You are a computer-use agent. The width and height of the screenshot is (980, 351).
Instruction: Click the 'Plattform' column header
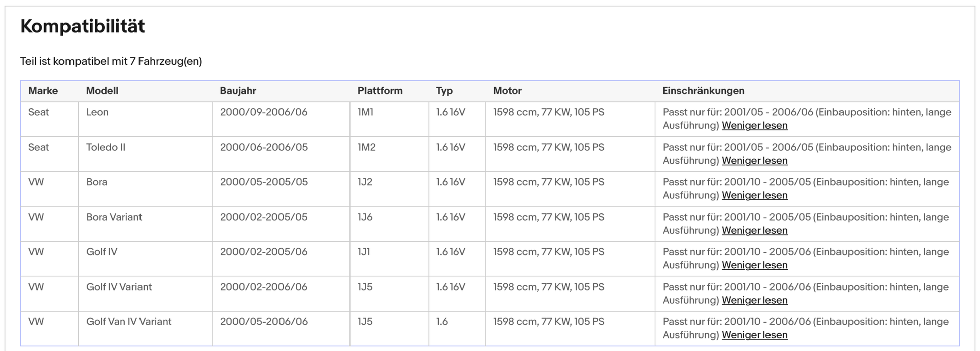tap(380, 91)
